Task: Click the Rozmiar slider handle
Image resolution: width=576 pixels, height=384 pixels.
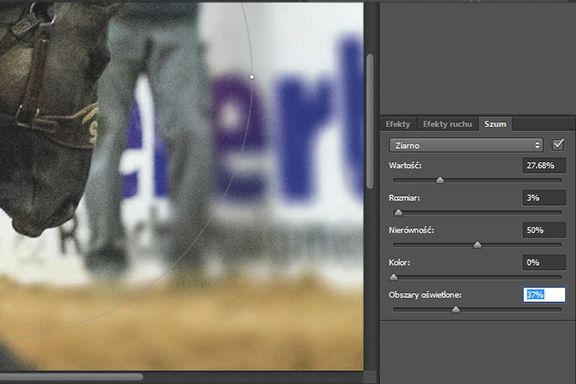Action: (x=398, y=212)
